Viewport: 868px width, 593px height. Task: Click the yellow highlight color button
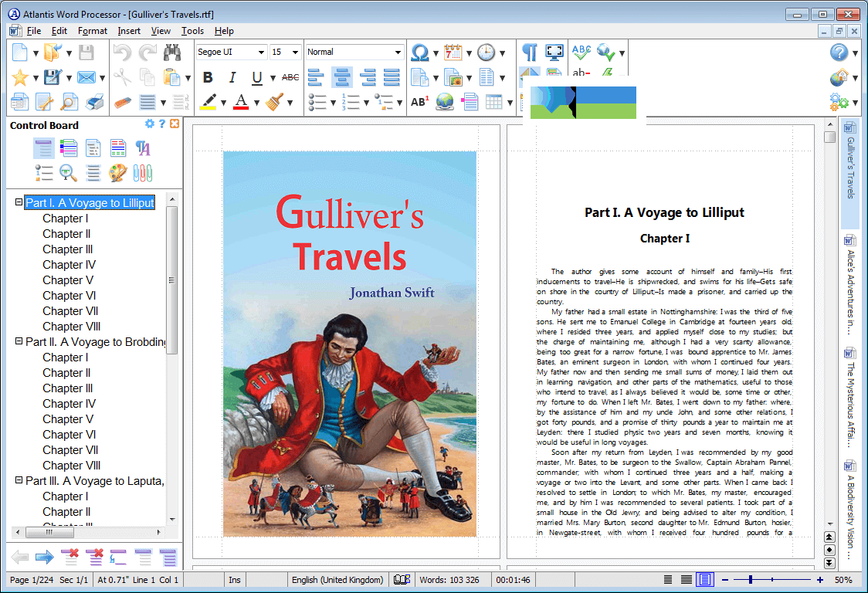(208, 102)
